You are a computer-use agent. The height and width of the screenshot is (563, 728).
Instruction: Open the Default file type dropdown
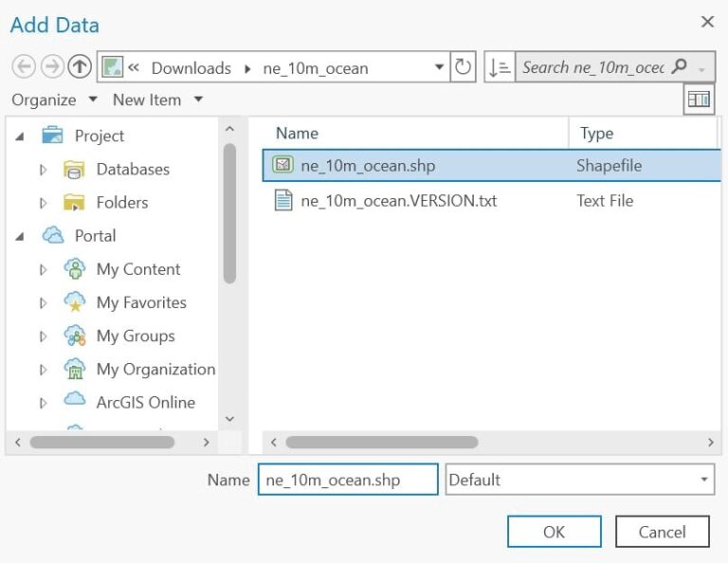pos(703,481)
